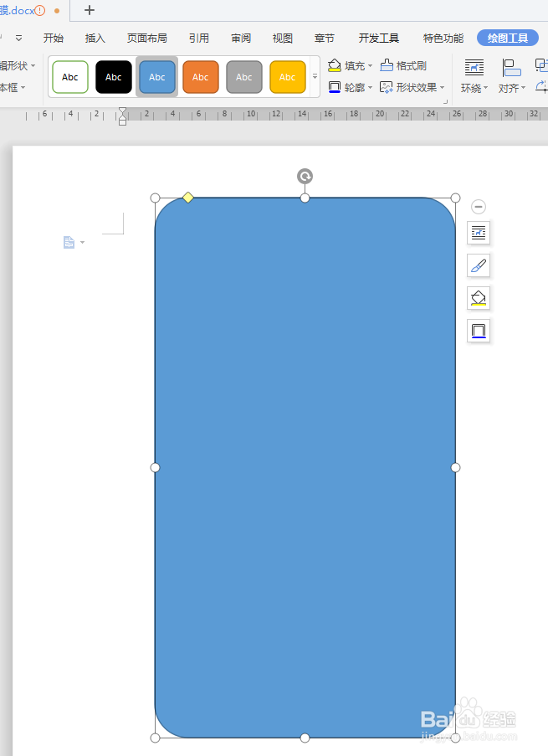Click bottom-left resize handle of shape
Viewport: 548px width, 756px height.
coord(155,738)
